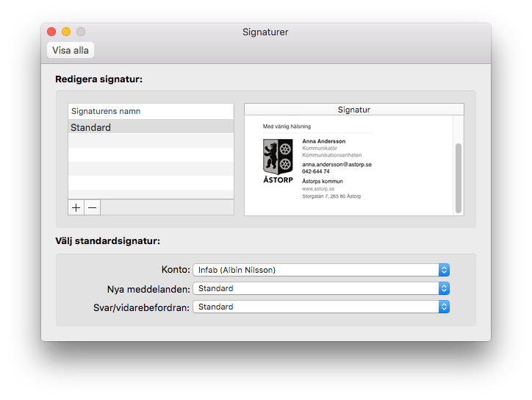Click the Storgatan 7 address line
Image resolution: width=532 pixels, height=400 pixels.
[x=331, y=196]
